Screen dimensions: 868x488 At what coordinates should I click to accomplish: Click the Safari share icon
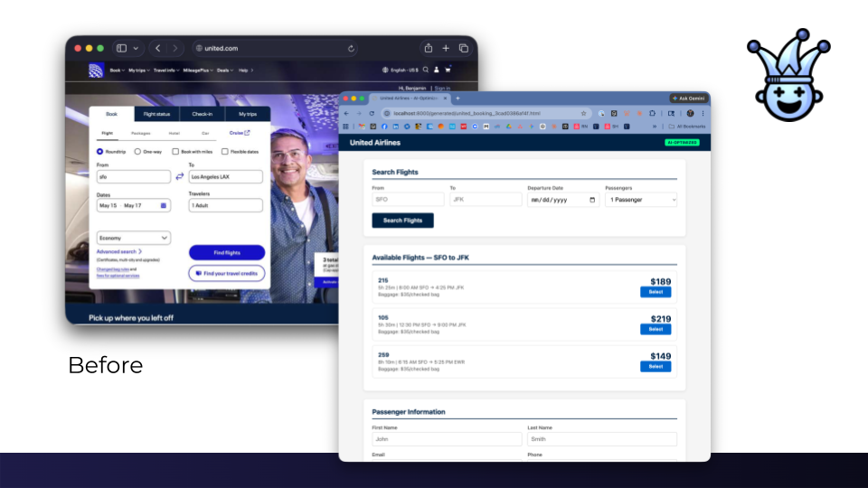coord(428,48)
